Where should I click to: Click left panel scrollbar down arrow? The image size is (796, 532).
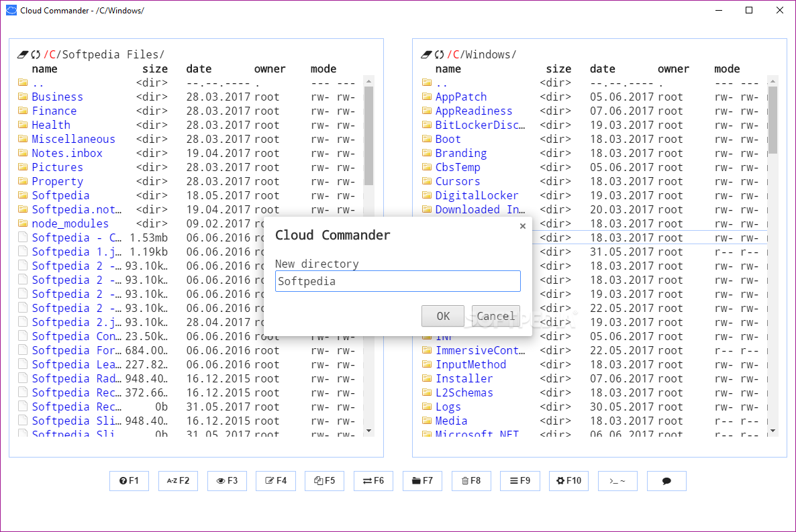[369, 431]
